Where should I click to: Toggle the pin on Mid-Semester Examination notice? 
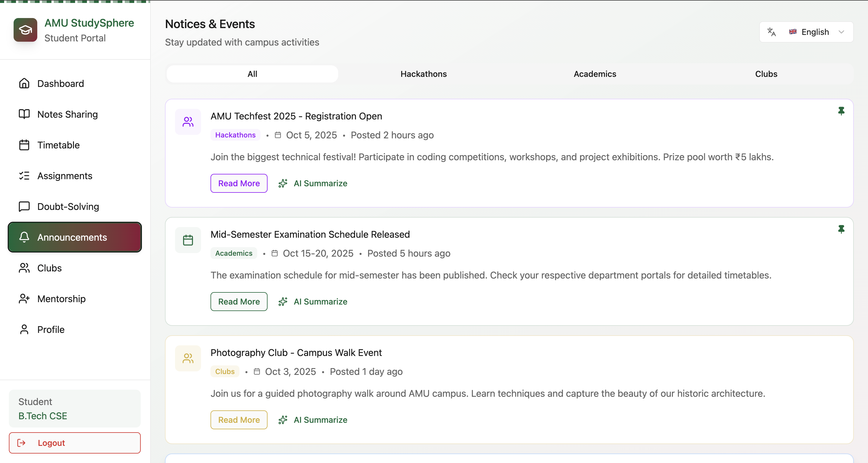click(x=841, y=229)
